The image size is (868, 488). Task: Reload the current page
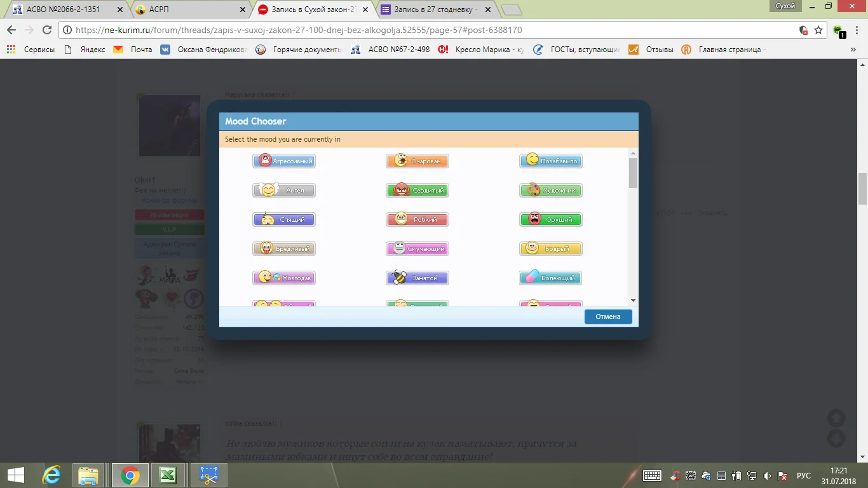tap(46, 30)
